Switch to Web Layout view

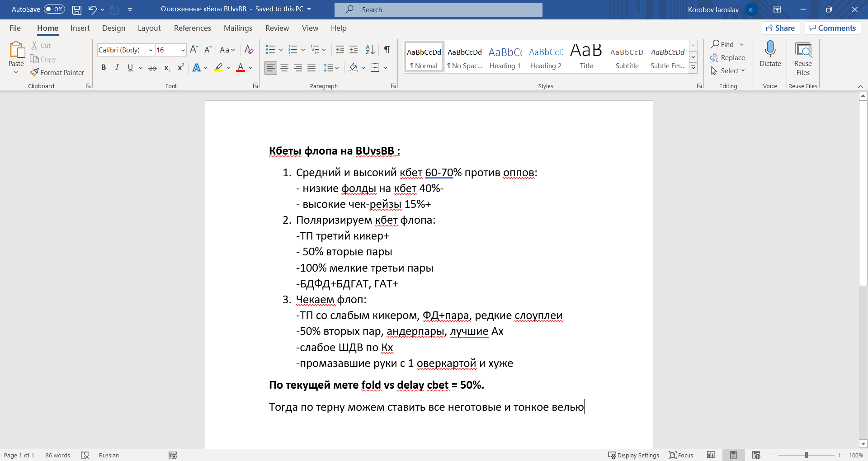point(756,455)
